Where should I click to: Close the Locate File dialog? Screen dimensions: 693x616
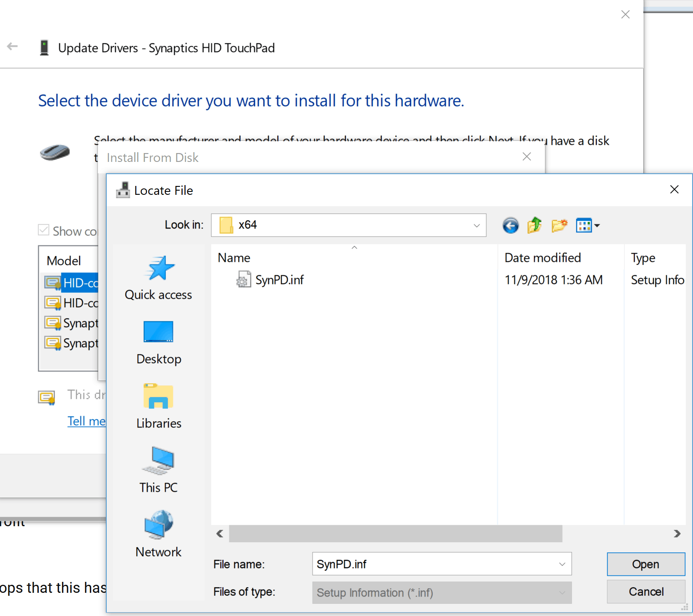pos(674,190)
